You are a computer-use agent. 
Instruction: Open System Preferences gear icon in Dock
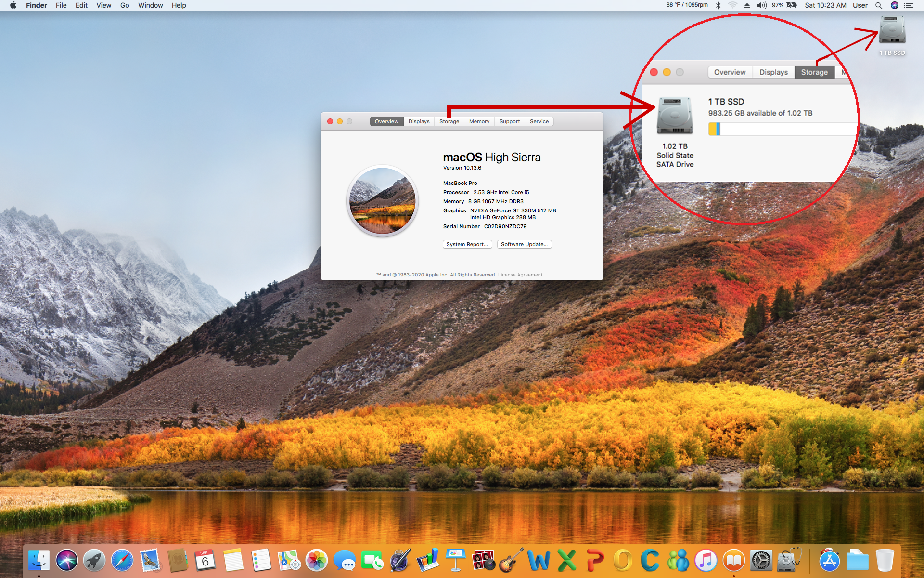(761, 561)
